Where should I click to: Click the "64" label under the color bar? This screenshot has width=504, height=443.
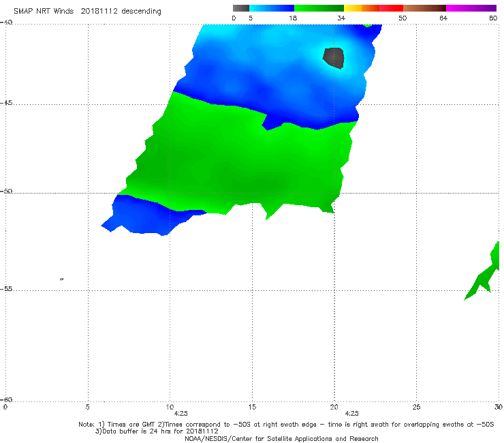443,18
